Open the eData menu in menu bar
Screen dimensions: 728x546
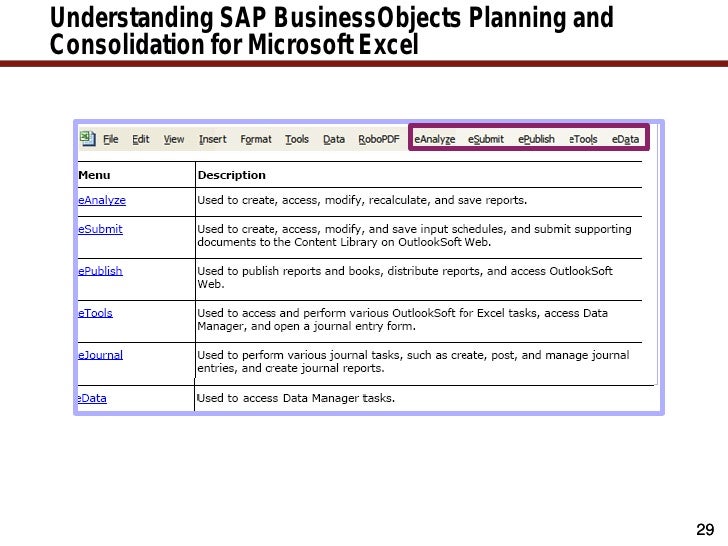[625, 139]
